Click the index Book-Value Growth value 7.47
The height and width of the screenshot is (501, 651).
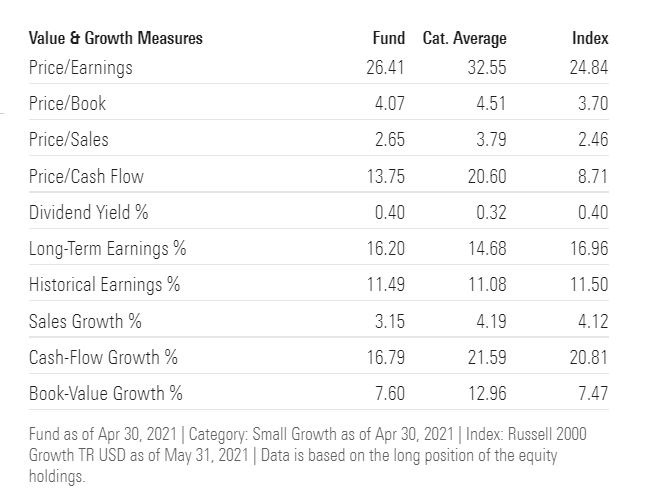coord(593,392)
